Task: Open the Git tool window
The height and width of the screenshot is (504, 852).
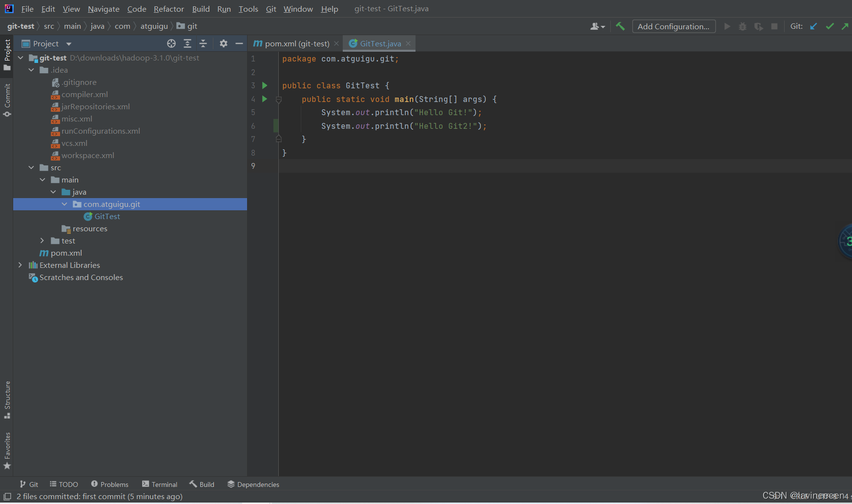Action: click(29, 484)
